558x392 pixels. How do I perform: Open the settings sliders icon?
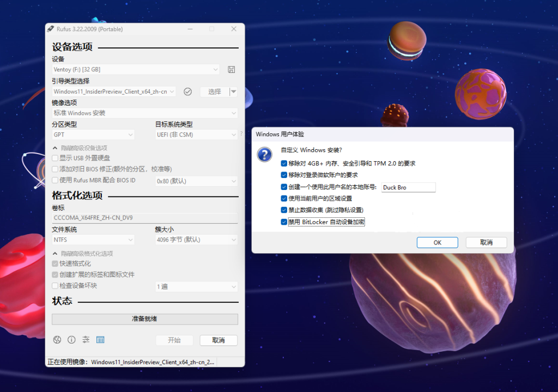86,340
